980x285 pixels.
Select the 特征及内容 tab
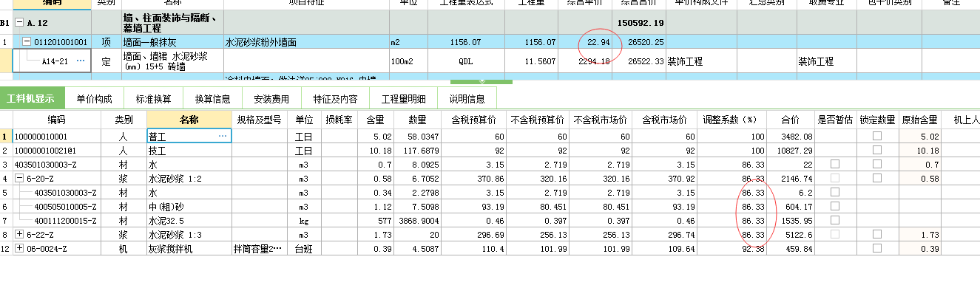click(x=335, y=98)
